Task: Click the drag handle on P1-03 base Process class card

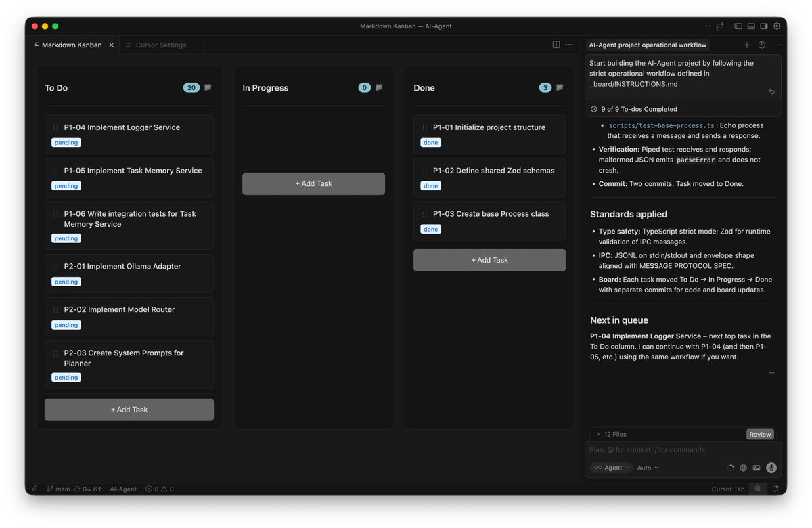Action: (425, 214)
